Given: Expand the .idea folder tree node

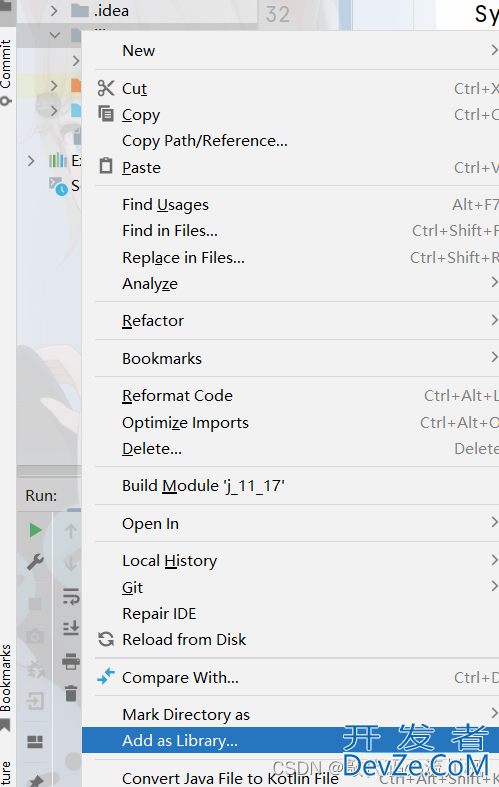Looking at the screenshot, I should 54,11.
